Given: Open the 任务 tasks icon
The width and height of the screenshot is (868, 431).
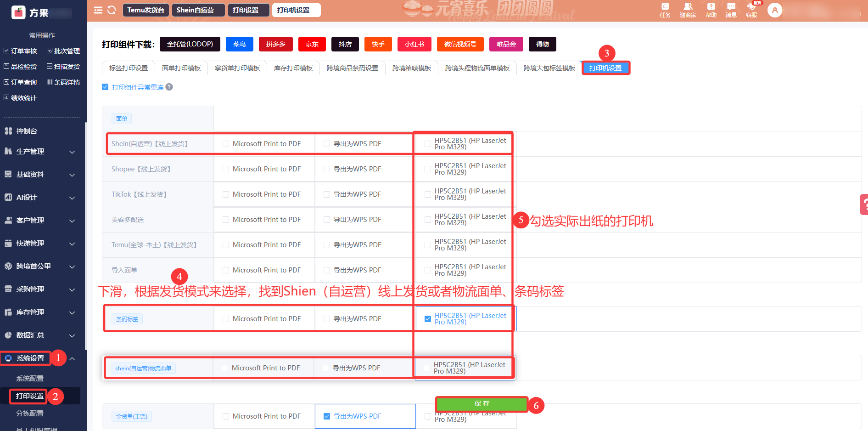Looking at the screenshot, I should 665,10.
